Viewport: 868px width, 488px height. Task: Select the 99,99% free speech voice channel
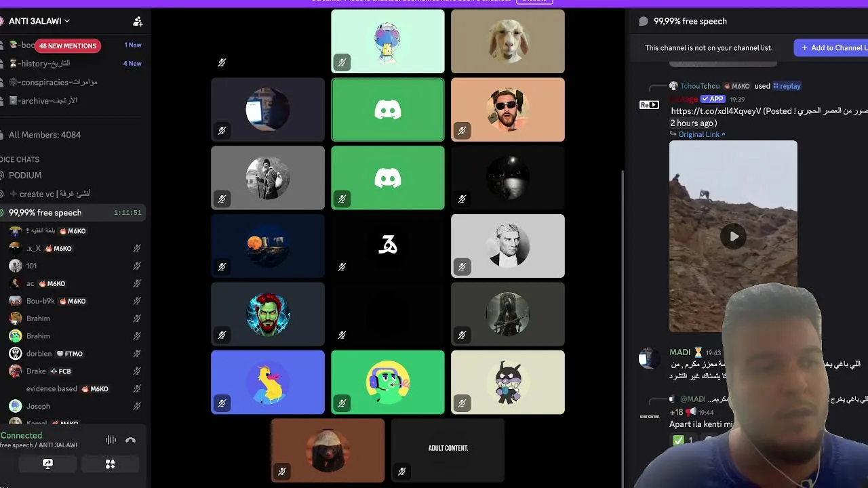point(72,213)
